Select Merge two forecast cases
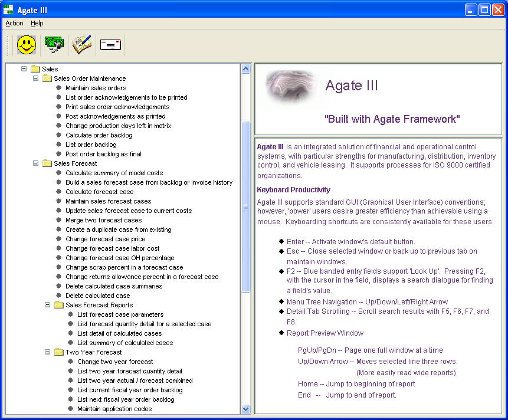This screenshot has height=420, width=508. coord(103,220)
